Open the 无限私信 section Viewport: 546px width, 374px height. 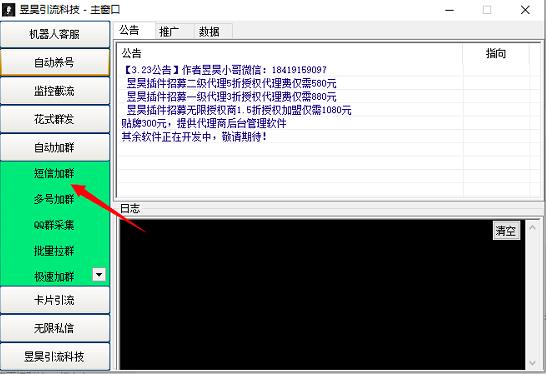tap(55, 328)
